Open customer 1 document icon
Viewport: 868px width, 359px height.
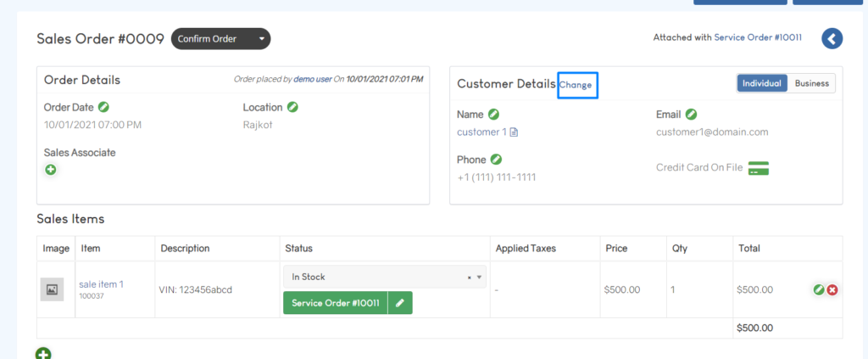point(514,132)
